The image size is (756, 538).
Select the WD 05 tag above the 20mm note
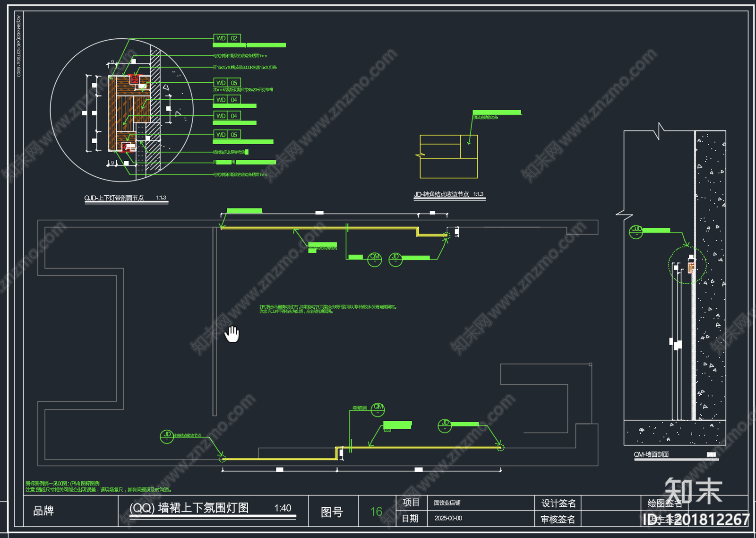click(x=227, y=83)
